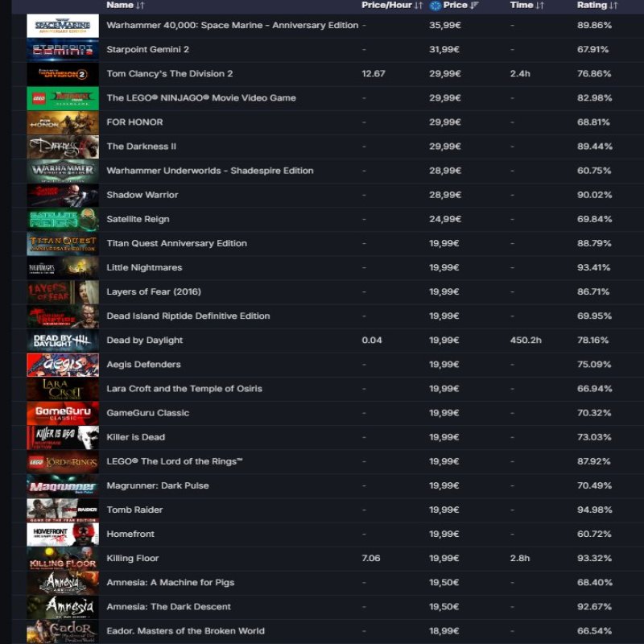The width and height of the screenshot is (644, 644).
Task: Click the LEGO Ninjago game thumbnail
Action: coord(63,98)
